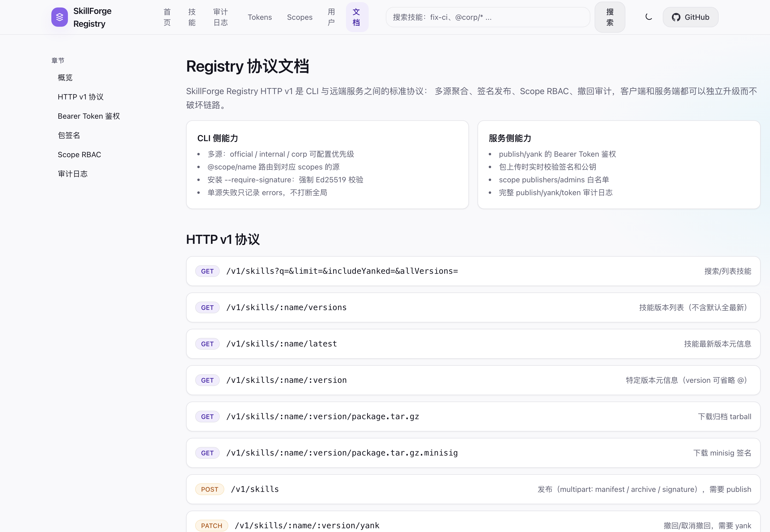Screen dimensions: 770x532
Task: Navigate to Scope RBAC sidebar section
Action: tap(79, 155)
